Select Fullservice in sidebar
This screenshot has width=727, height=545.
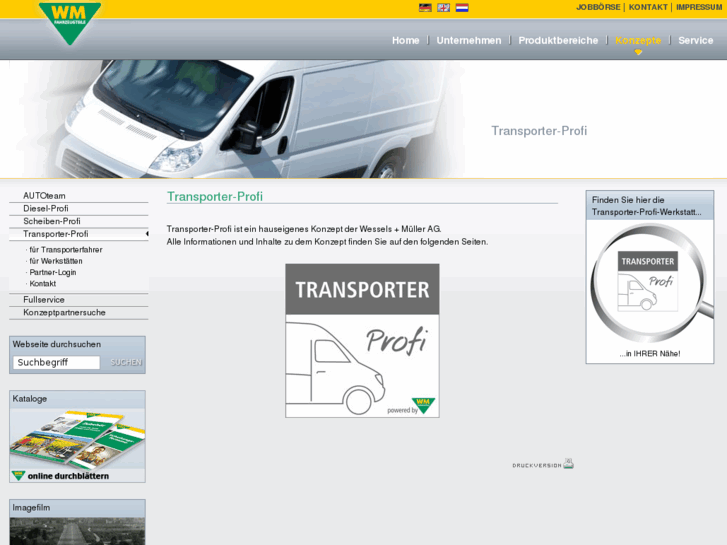point(79,300)
